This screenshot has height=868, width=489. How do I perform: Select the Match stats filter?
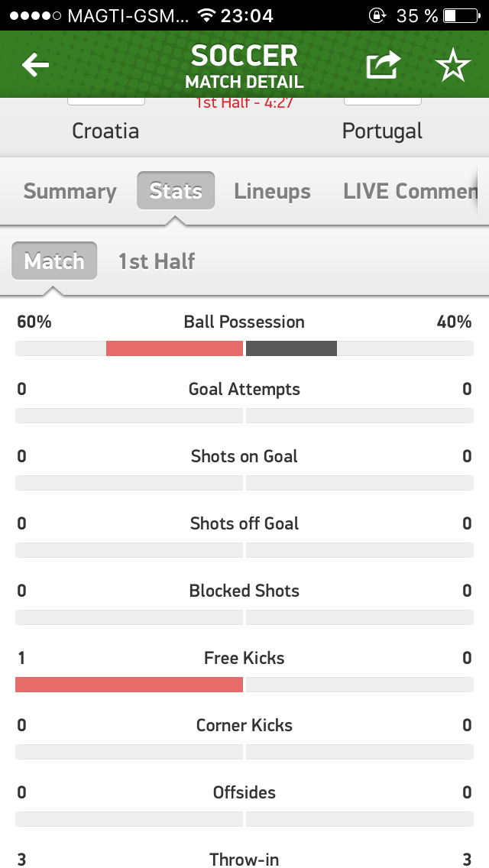point(54,261)
